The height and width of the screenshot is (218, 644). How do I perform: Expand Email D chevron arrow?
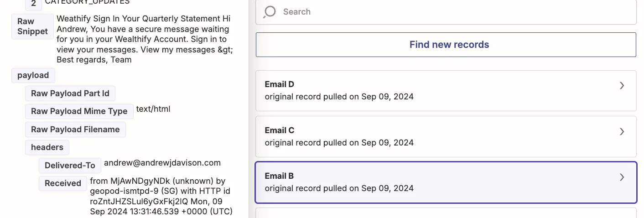(622, 86)
